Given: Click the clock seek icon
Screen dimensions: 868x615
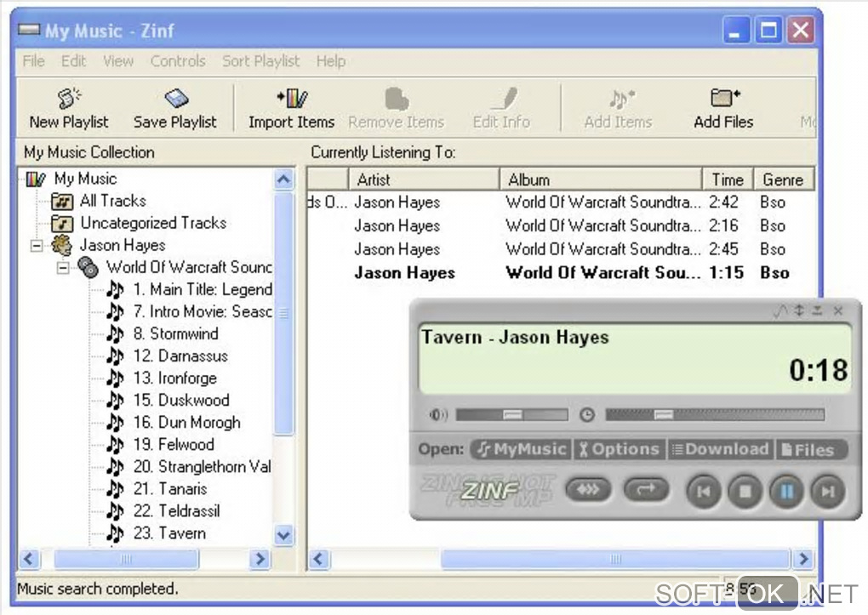Looking at the screenshot, I should click(587, 414).
